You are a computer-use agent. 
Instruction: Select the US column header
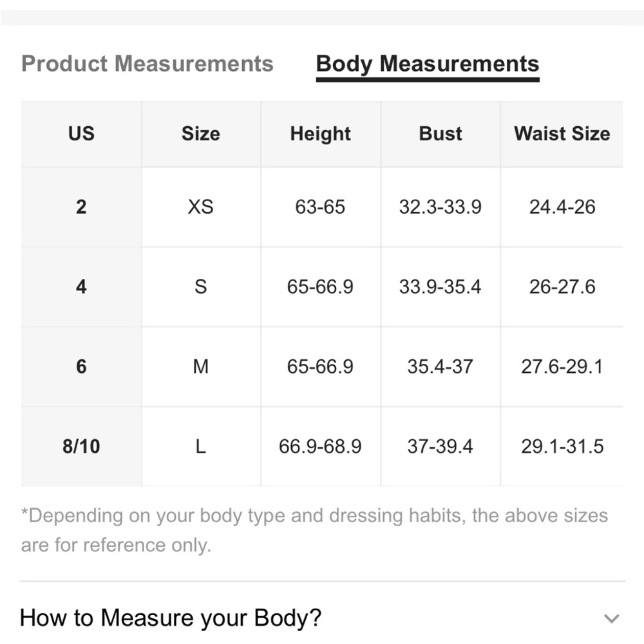tap(81, 134)
